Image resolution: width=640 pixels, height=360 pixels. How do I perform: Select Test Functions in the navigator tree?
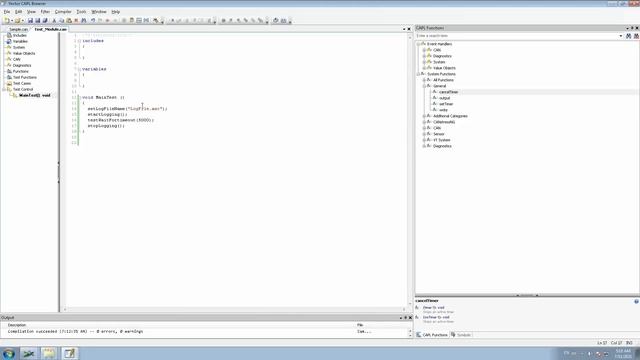click(24, 77)
